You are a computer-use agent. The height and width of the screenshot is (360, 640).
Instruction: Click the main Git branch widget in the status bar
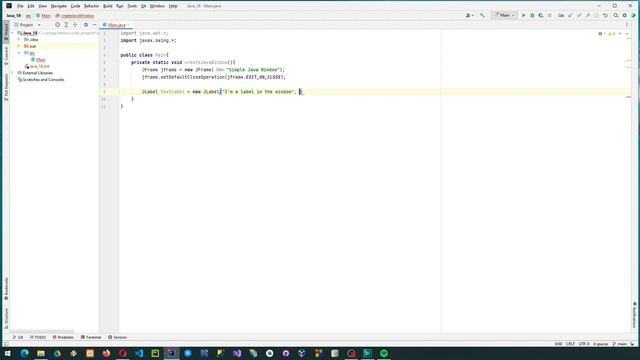coord(620,344)
